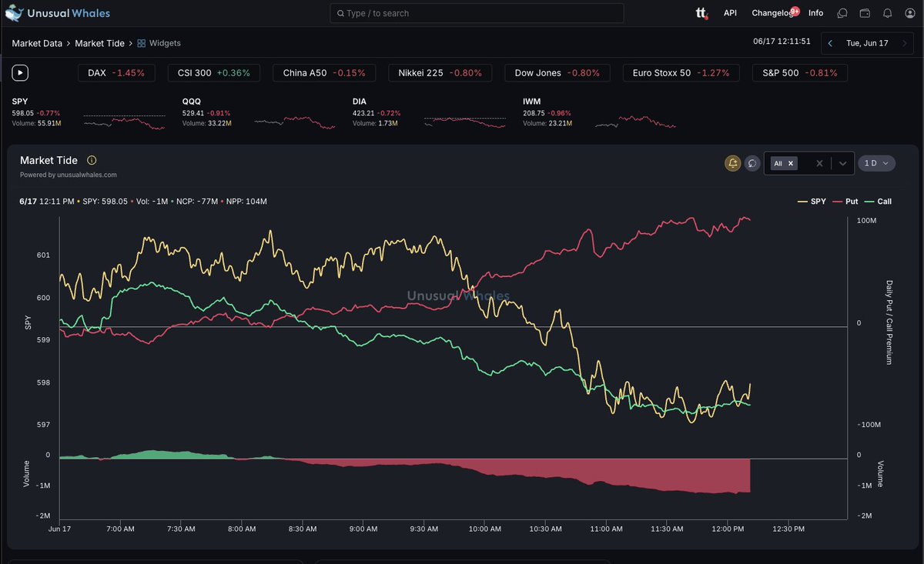
Task: Click the NCP: -77M readout value
Action: click(198, 202)
